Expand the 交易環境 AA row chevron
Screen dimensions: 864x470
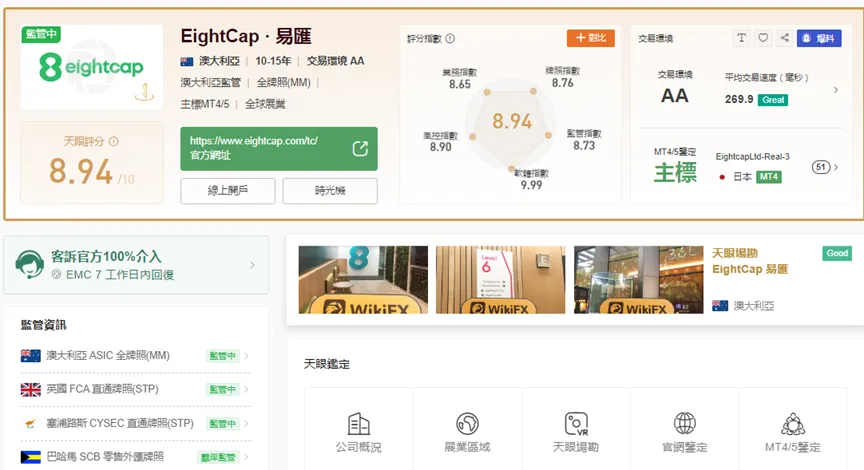[835, 90]
